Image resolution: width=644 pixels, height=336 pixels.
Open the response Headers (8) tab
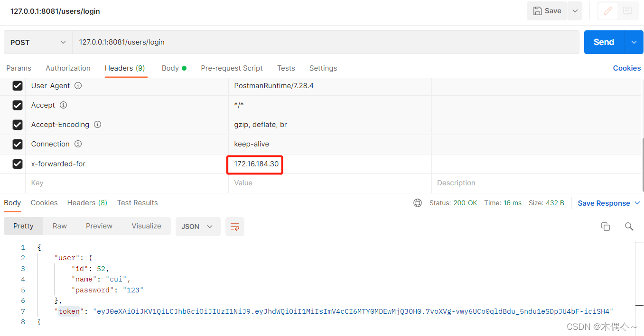[87, 203]
